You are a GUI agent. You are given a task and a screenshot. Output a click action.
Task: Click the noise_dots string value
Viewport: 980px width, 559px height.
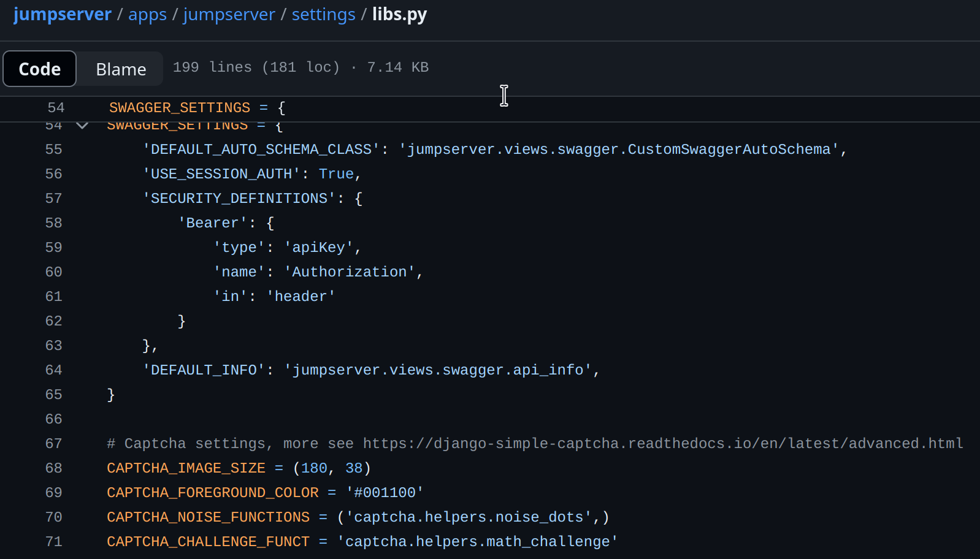point(469,517)
